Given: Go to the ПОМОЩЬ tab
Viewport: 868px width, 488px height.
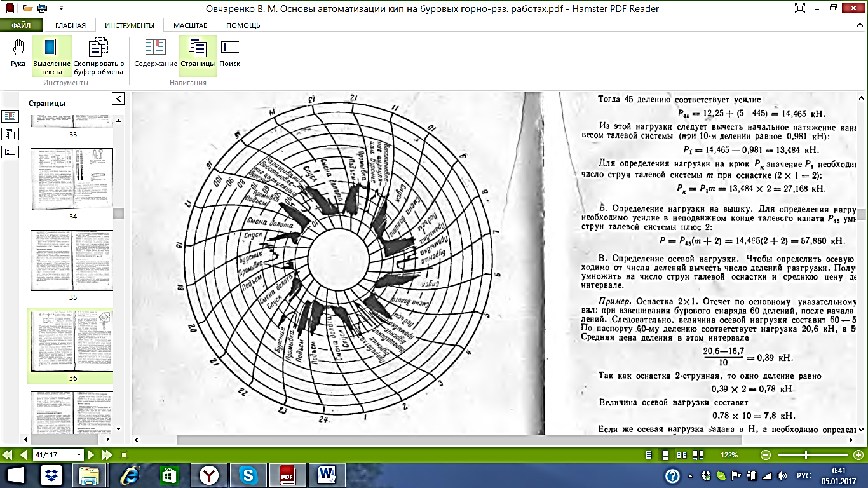Looking at the screenshot, I should click(243, 25).
